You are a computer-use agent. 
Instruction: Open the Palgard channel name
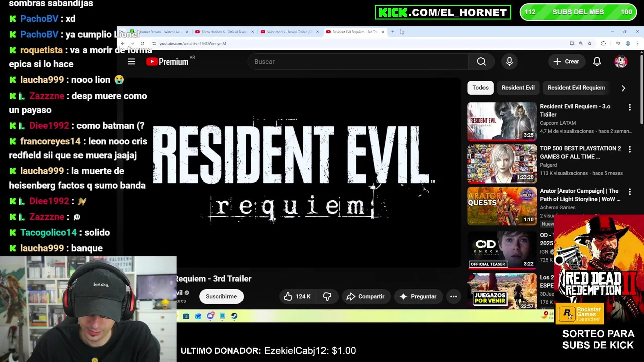pos(548,165)
